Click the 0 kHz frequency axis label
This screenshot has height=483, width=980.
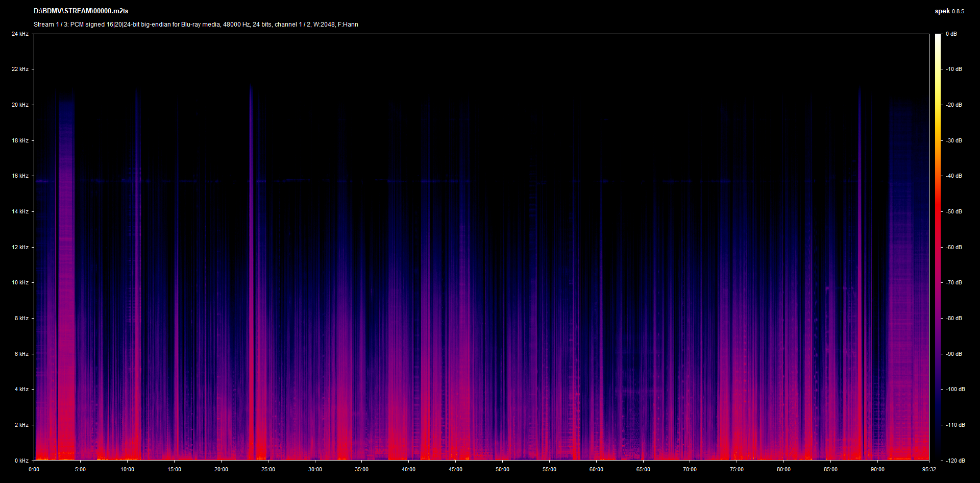[21, 461]
